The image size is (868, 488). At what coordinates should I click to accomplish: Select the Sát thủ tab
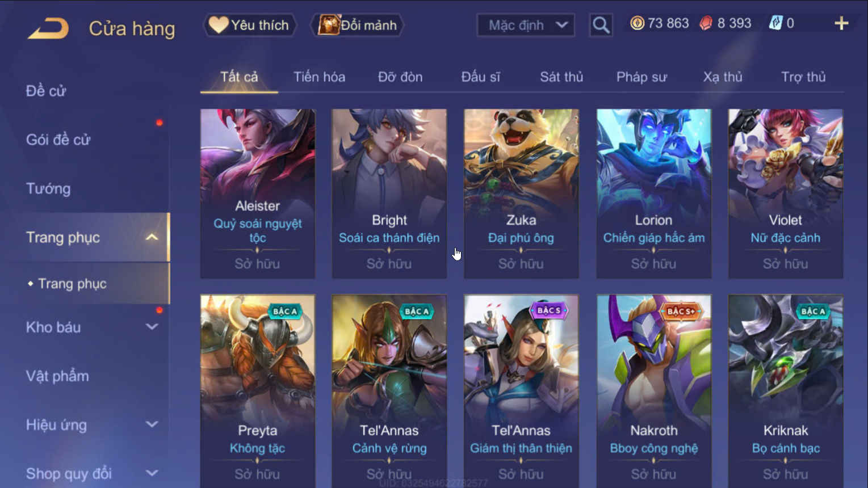pos(561,77)
